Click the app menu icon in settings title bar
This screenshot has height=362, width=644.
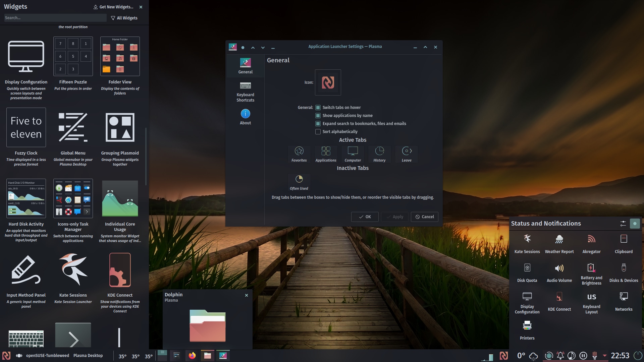pos(232,47)
